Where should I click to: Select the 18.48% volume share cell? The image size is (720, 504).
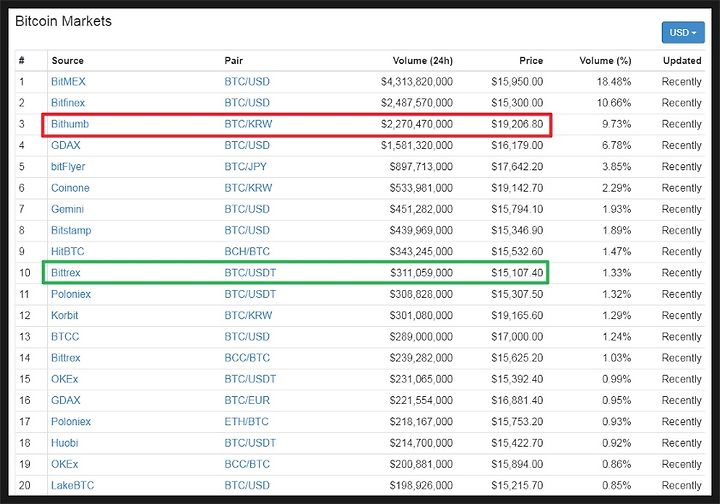[614, 82]
